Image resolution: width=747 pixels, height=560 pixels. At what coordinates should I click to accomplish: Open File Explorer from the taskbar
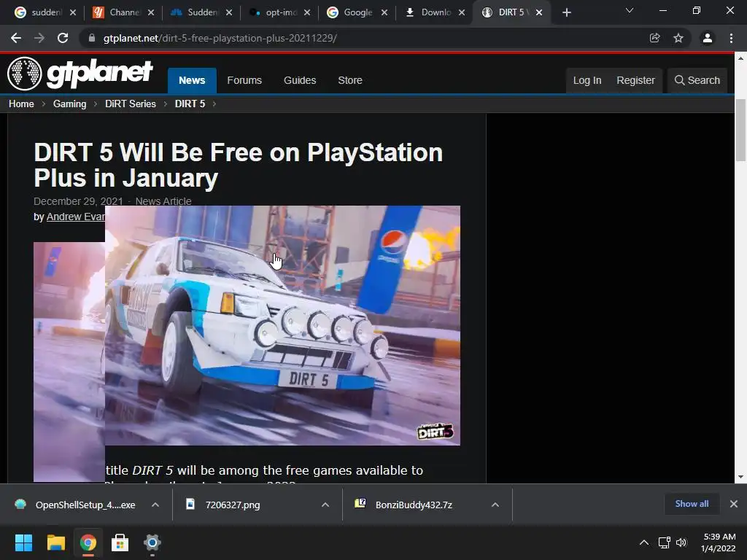55,542
